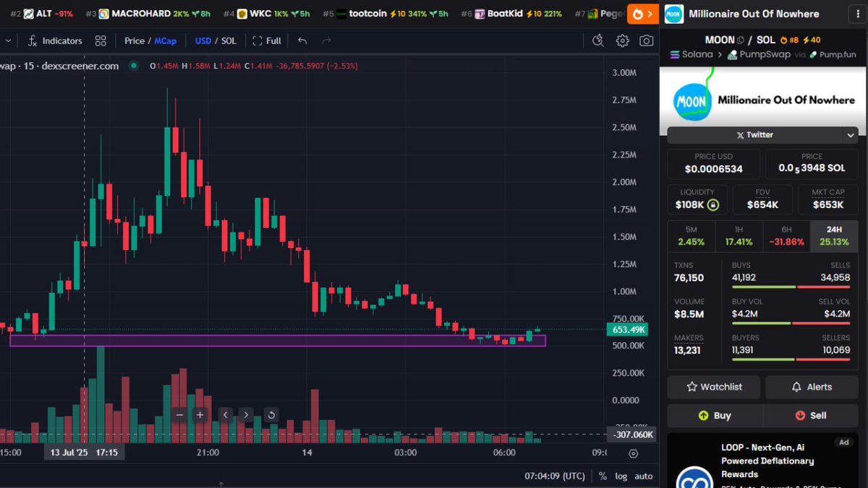Open the WKC trending token #4

[266, 14]
